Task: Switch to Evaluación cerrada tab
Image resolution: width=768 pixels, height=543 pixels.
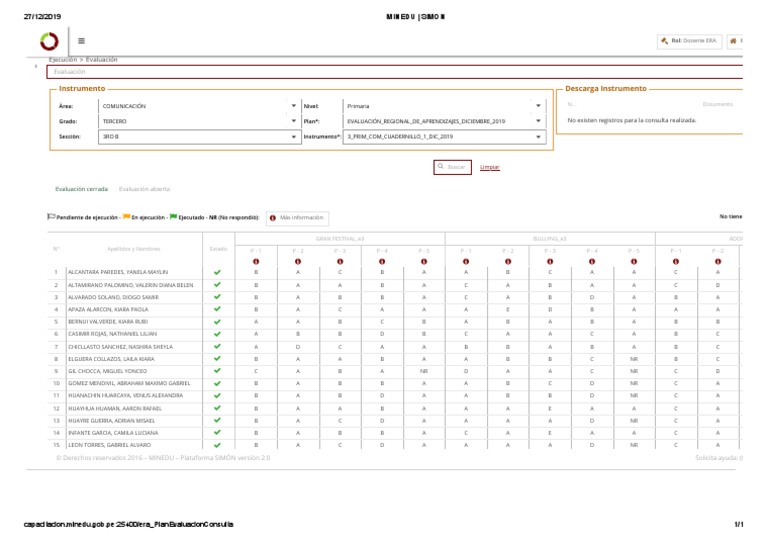Action: (x=81, y=188)
